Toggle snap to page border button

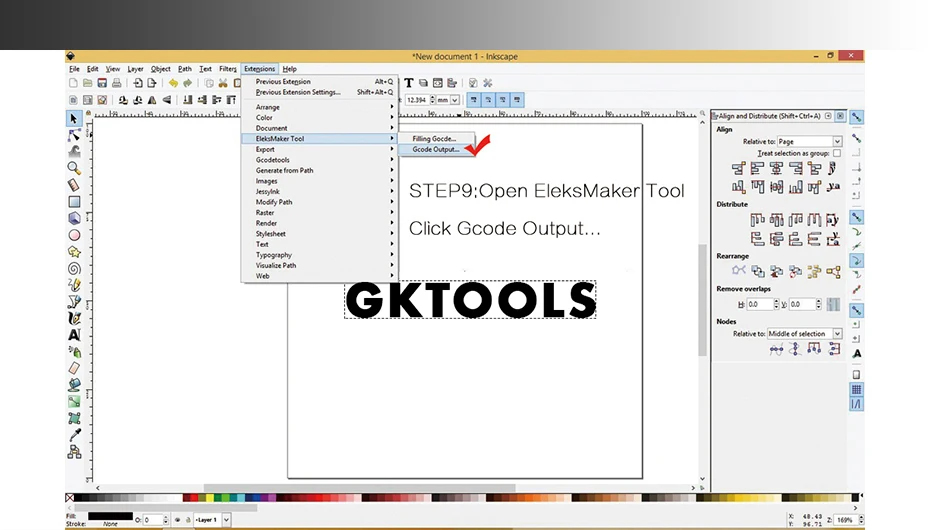(856, 375)
